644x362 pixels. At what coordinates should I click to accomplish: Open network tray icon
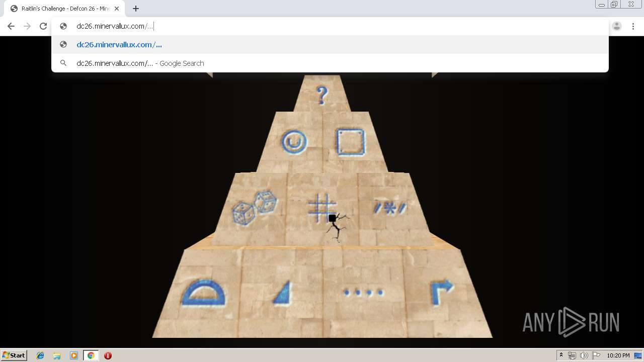[572, 355]
